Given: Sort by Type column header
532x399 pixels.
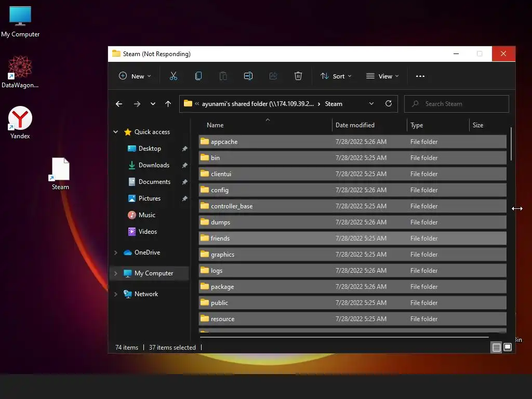Looking at the screenshot, I should (417, 125).
